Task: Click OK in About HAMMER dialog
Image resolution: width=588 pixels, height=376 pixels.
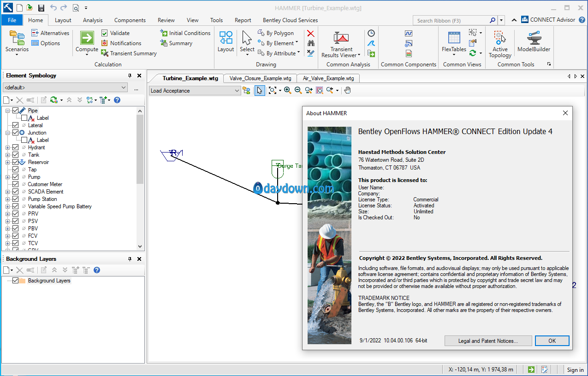Action: coord(552,341)
